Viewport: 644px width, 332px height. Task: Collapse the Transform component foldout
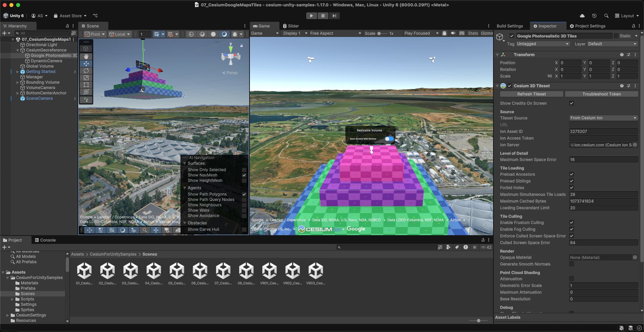coord(497,55)
